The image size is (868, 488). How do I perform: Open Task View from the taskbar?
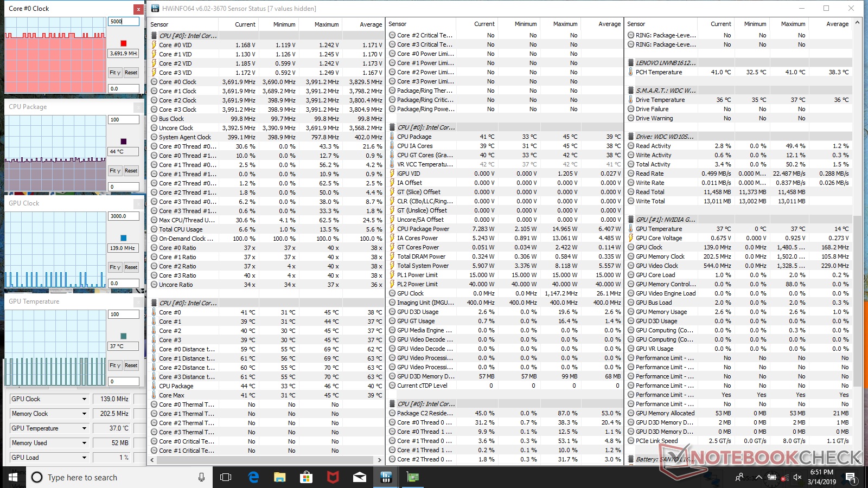click(x=226, y=477)
